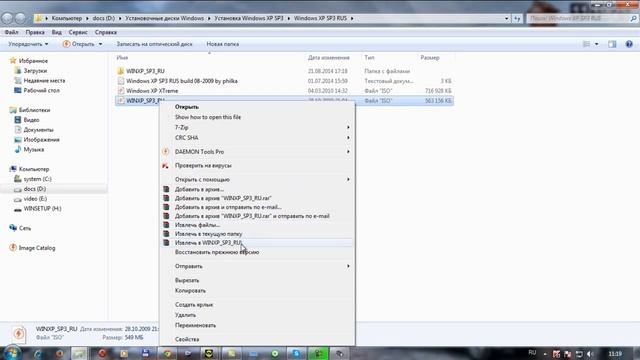Open the 'Сервис' menu
Image resolution: width=640 pixels, height=360 pixels.
point(78,32)
